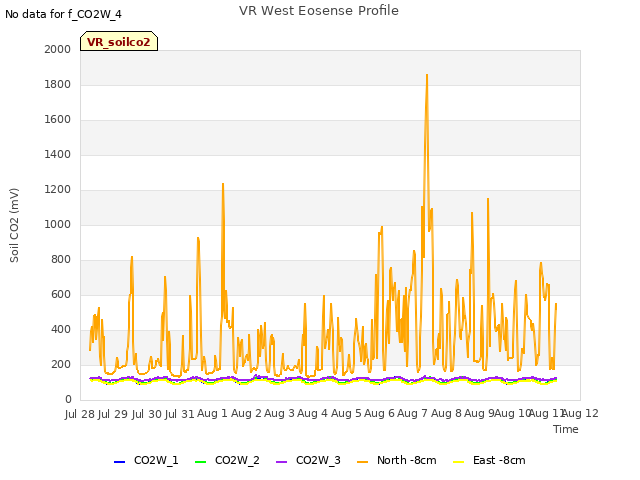Click the 1400 y-axis tick label

click(58, 155)
